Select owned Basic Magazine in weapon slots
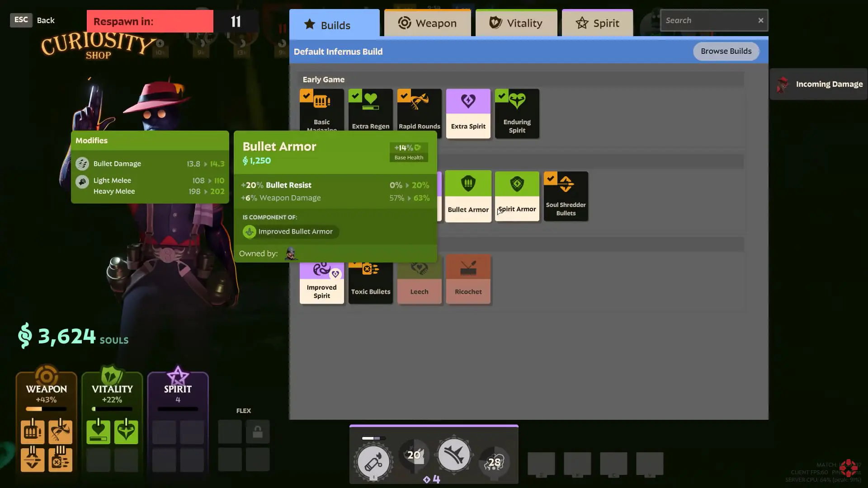The height and width of the screenshot is (488, 868). pos(33,432)
